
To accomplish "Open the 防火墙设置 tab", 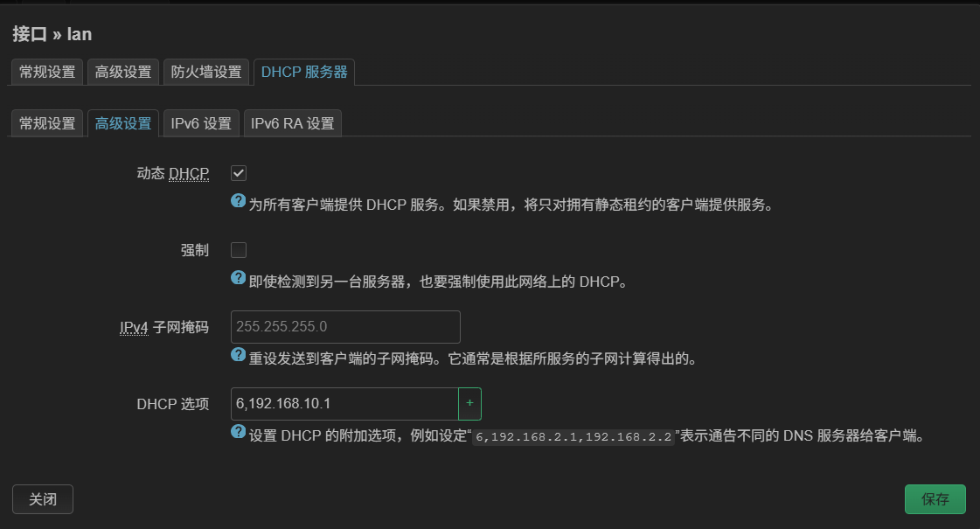I will coord(206,72).
